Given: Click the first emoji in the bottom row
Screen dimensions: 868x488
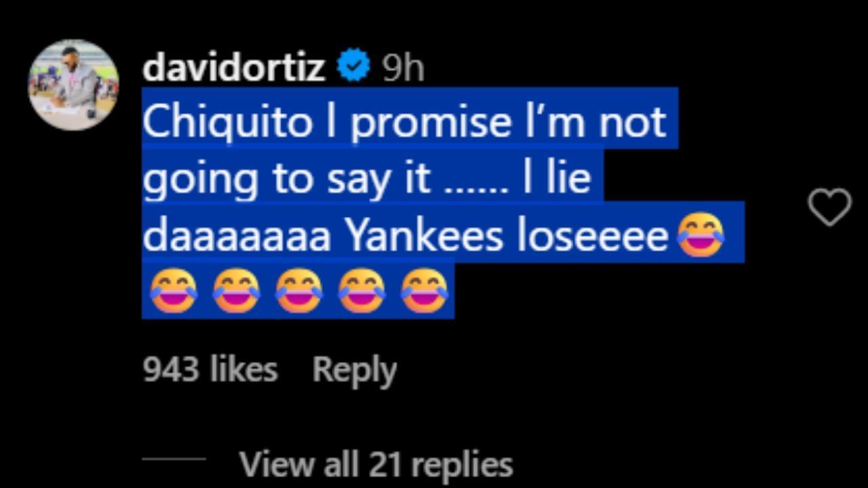Looking at the screenshot, I should click(x=174, y=291).
